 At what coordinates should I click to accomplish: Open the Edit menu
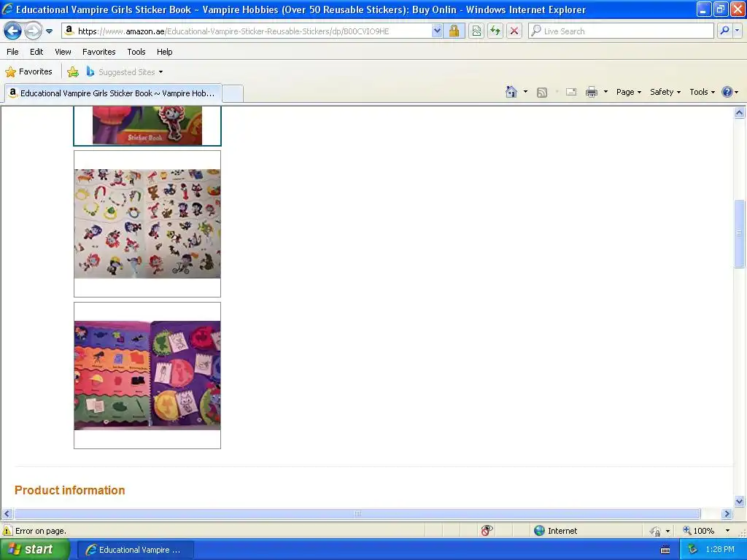coord(36,52)
